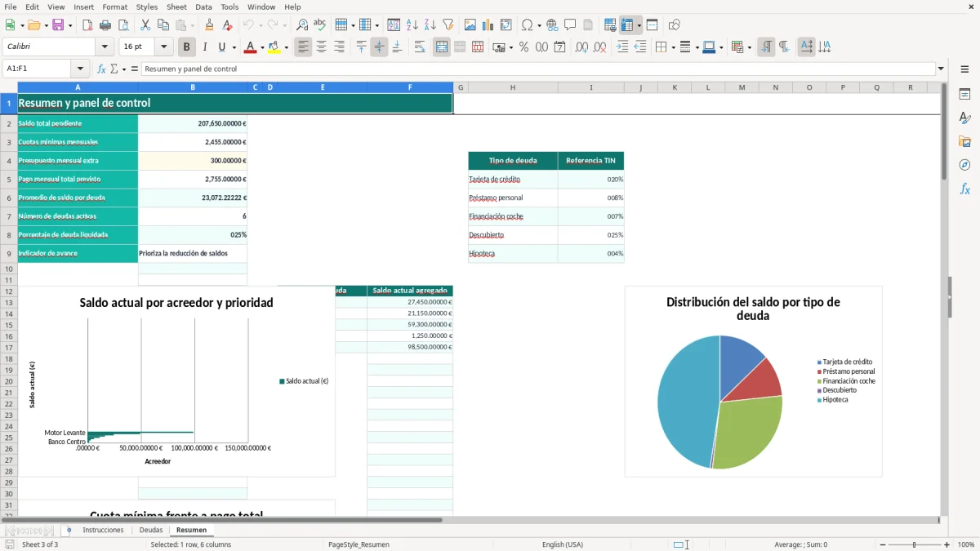Open the sidebar Navigator
980x551 pixels.
point(964,165)
